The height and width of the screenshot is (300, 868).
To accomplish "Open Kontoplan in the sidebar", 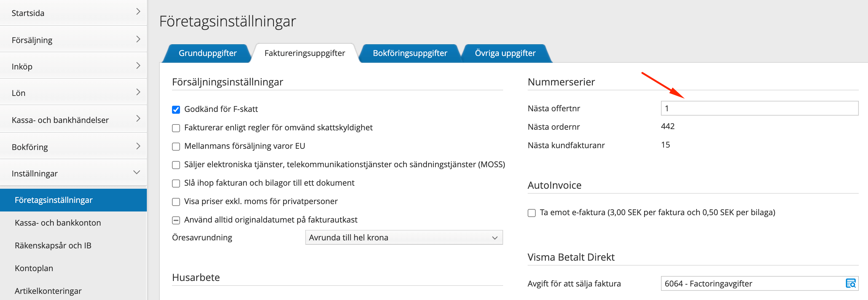I will [34, 268].
